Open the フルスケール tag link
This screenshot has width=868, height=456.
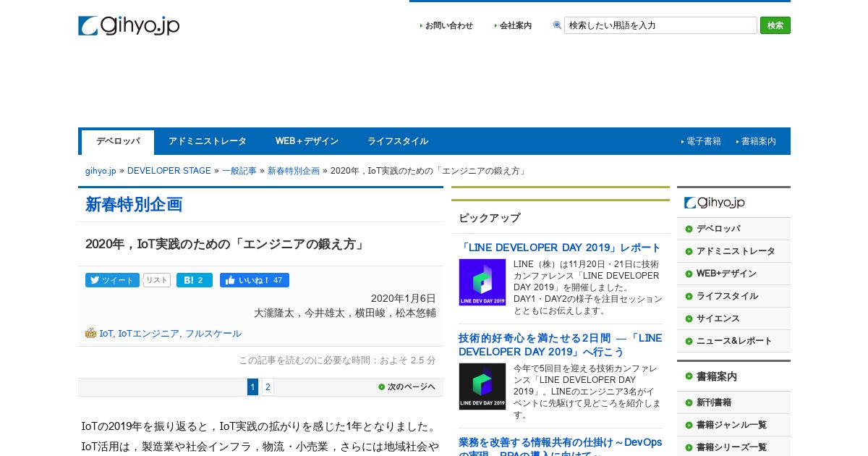coord(213,334)
